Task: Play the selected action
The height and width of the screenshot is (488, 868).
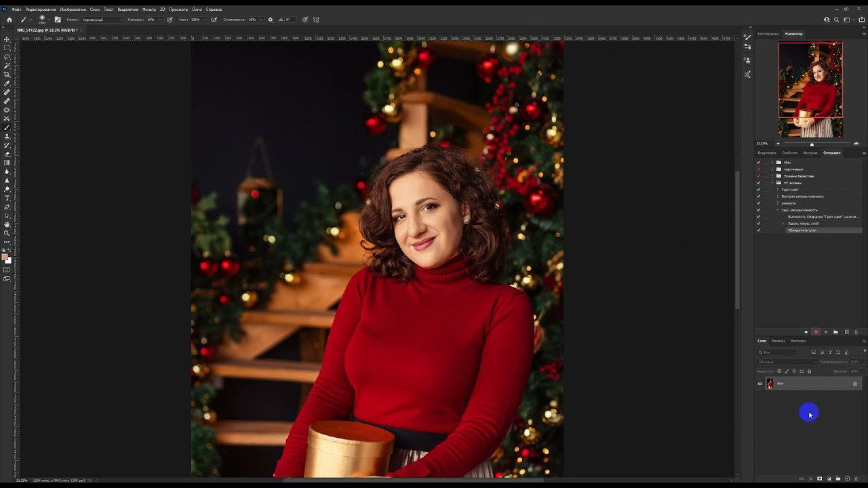Action: 825,332
